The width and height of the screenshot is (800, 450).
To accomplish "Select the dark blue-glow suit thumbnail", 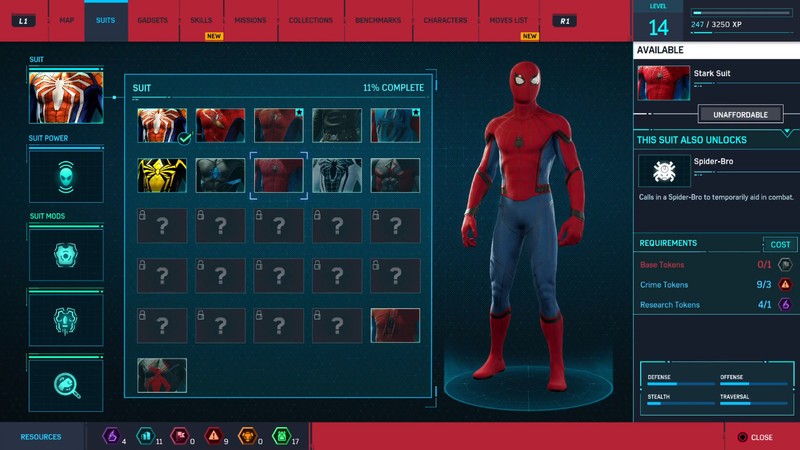I will [220, 176].
